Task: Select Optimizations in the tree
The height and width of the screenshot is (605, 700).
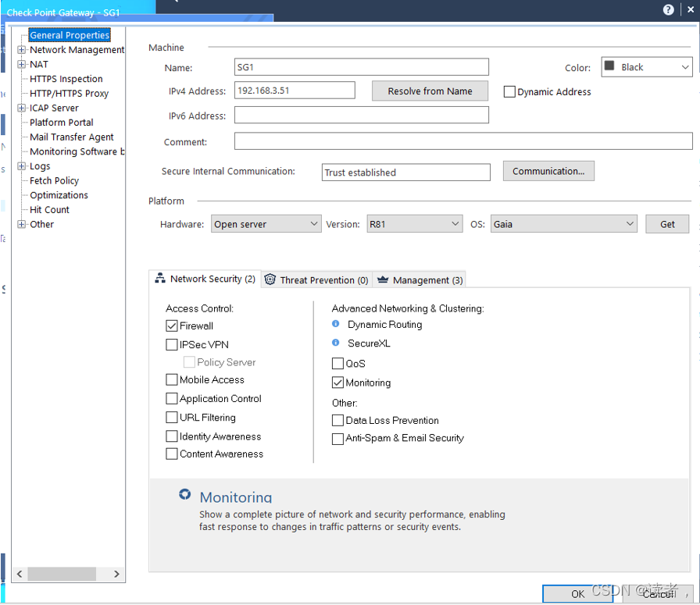Action: tap(59, 195)
